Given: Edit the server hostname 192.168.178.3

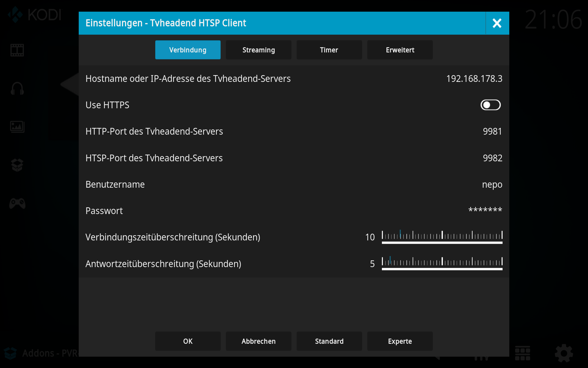Looking at the screenshot, I should click(x=474, y=79).
